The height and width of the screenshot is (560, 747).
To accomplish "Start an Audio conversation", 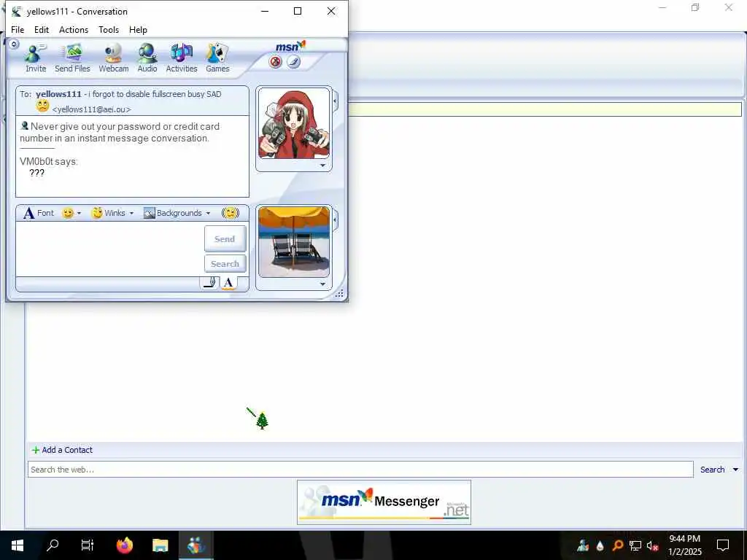I will pos(147,58).
